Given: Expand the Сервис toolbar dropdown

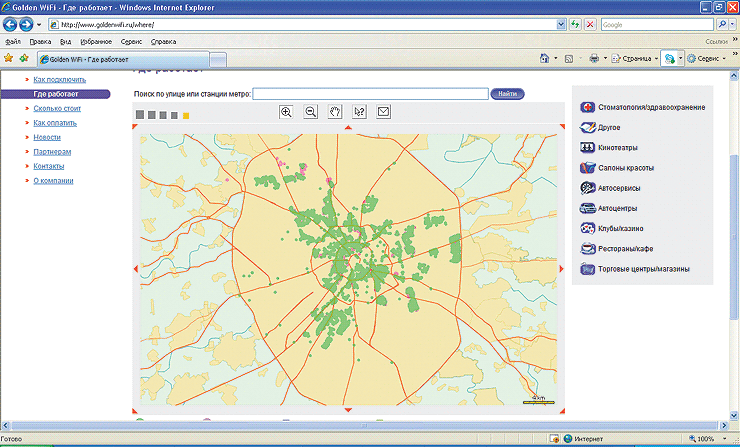Looking at the screenshot, I should (x=724, y=59).
